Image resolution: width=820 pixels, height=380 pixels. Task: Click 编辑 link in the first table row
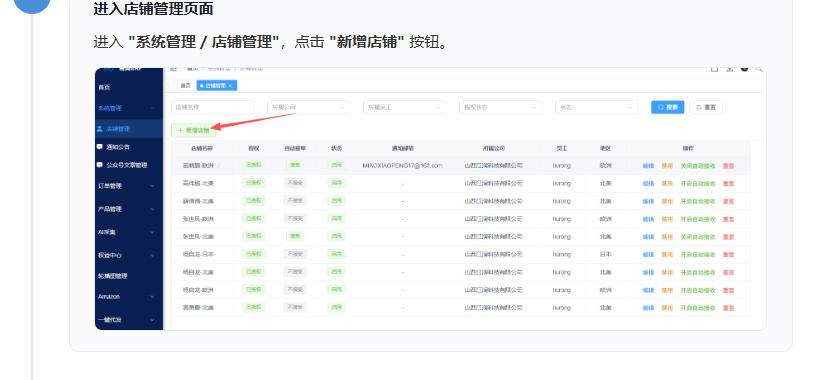click(x=648, y=166)
